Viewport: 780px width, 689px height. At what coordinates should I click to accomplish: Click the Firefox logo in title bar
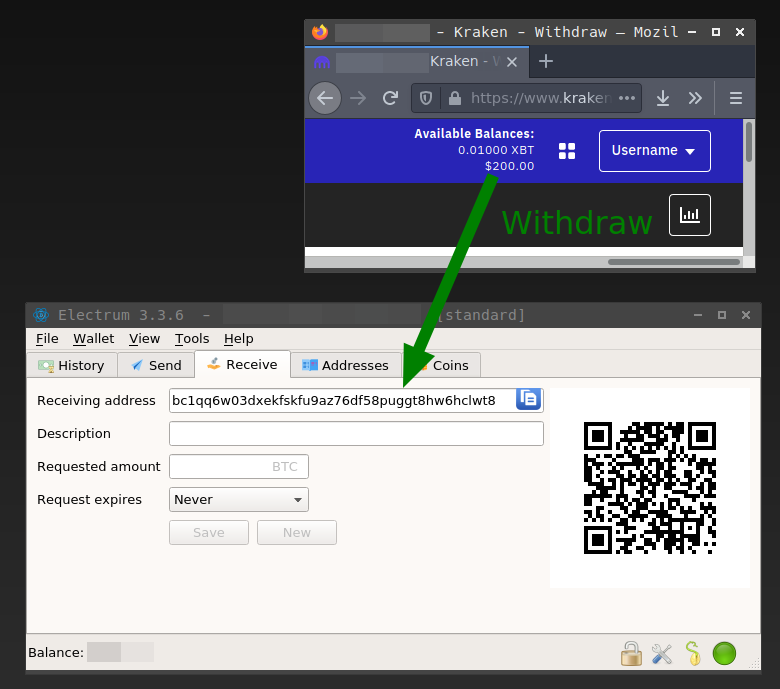320,32
